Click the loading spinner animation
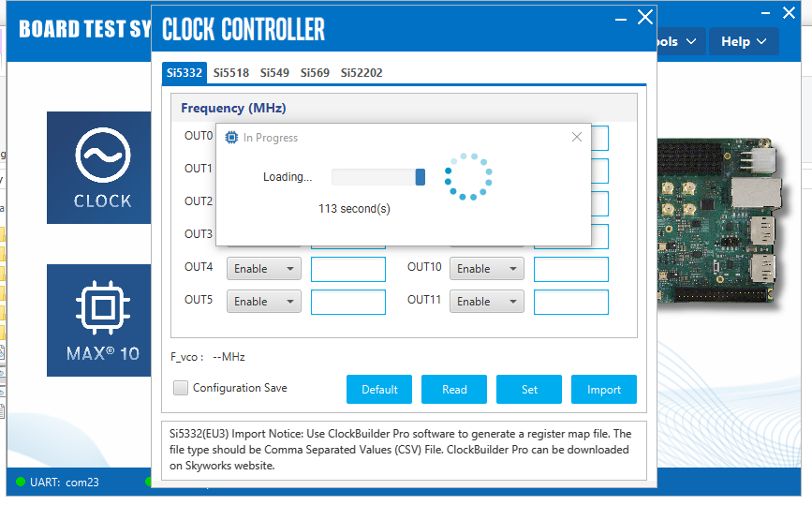 (x=468, y=177)
